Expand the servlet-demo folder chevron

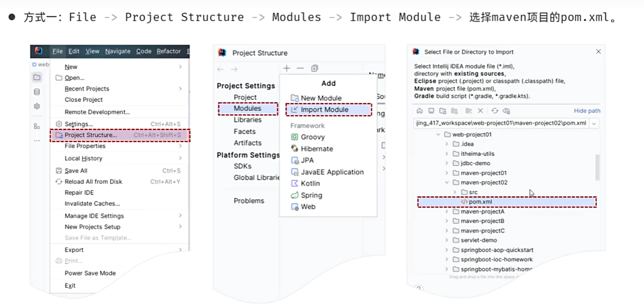pyautogui.click(x=447, y=240)
